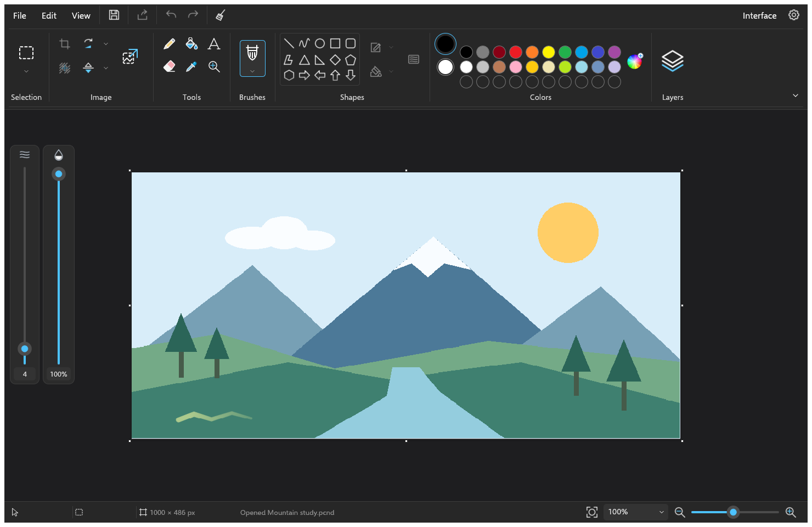Image resolution: width=812 pixels, height=527 pixels.
Task: Open the Edit menu
Action: pos(49,15)
